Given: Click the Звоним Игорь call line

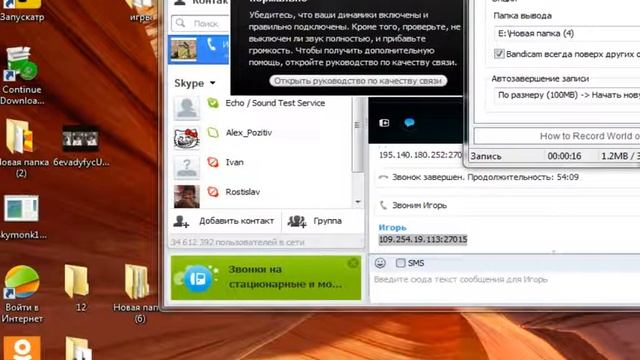Looking at the screenshot, I should click(419, 205).
